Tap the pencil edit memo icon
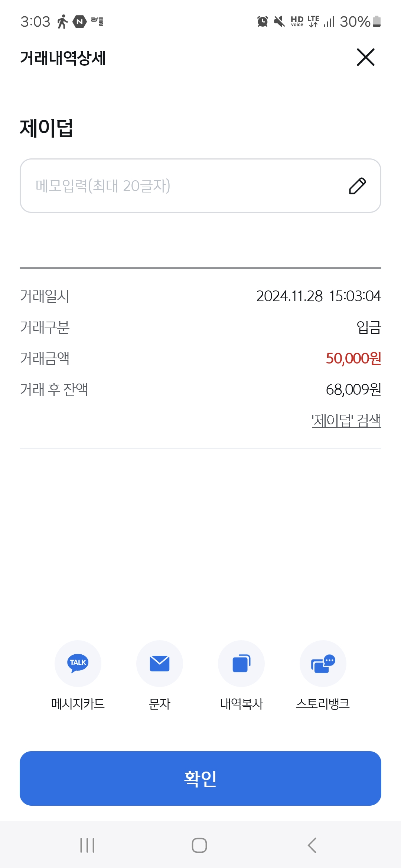Image resolution: width=401 pixels, height=868 pixels. click(x=357, y=186)
